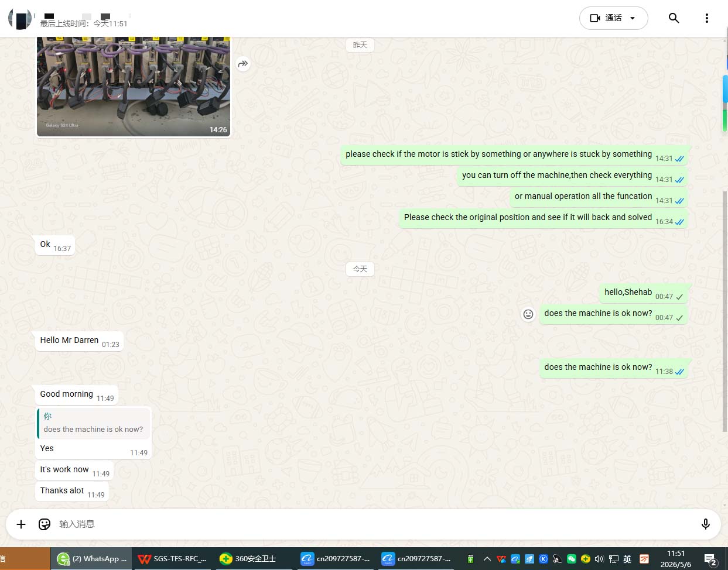Click the blue K tray icon

[x=544, y=559]
